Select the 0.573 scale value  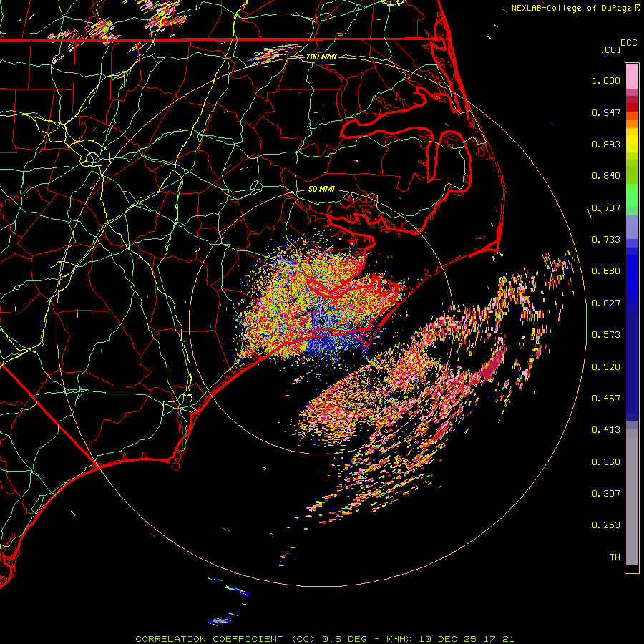click(606, 335)
